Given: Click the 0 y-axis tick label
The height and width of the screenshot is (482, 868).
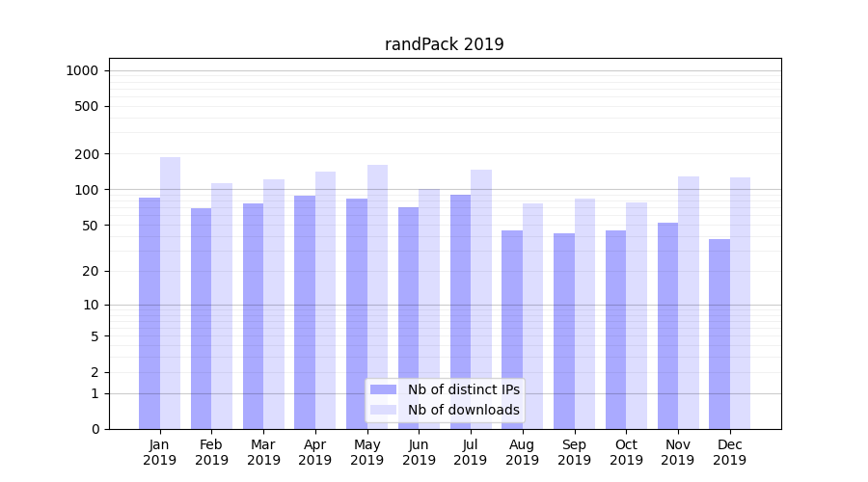Looking at the screenshot, I should [x=95, y=429].
